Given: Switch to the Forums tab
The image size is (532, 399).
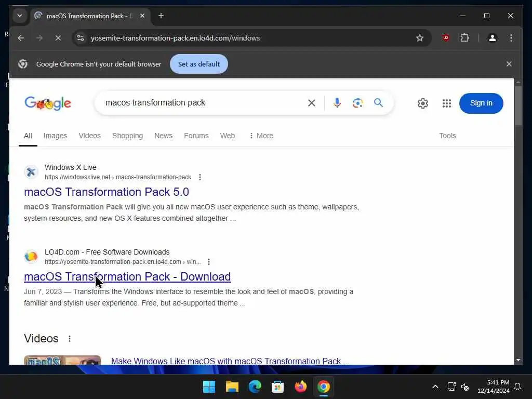Looking at the screenshot, I should coord(196,136).
